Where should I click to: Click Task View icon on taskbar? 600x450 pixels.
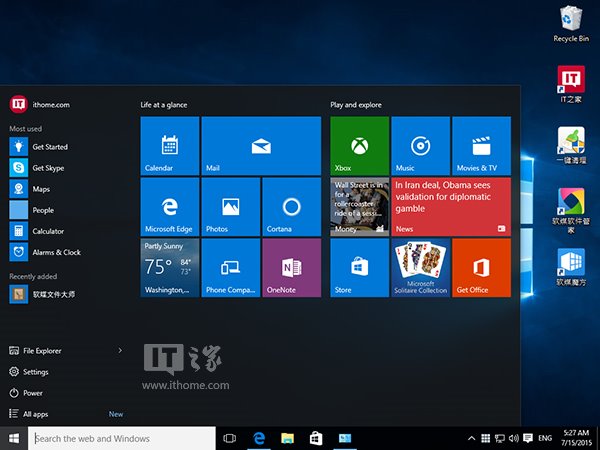230,438
